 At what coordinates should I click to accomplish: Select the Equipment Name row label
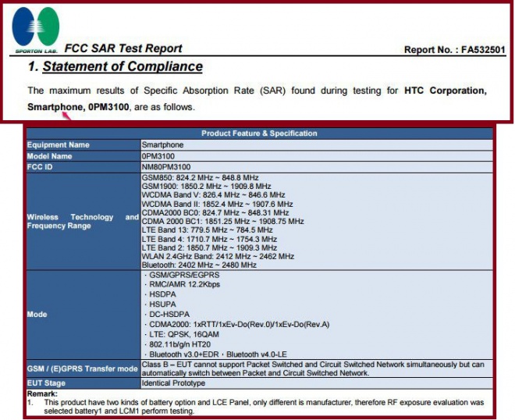(x=59, y=145)
